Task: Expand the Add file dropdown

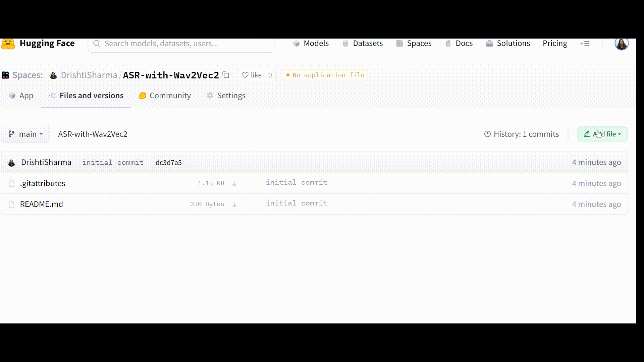Action: coord(602,134)
